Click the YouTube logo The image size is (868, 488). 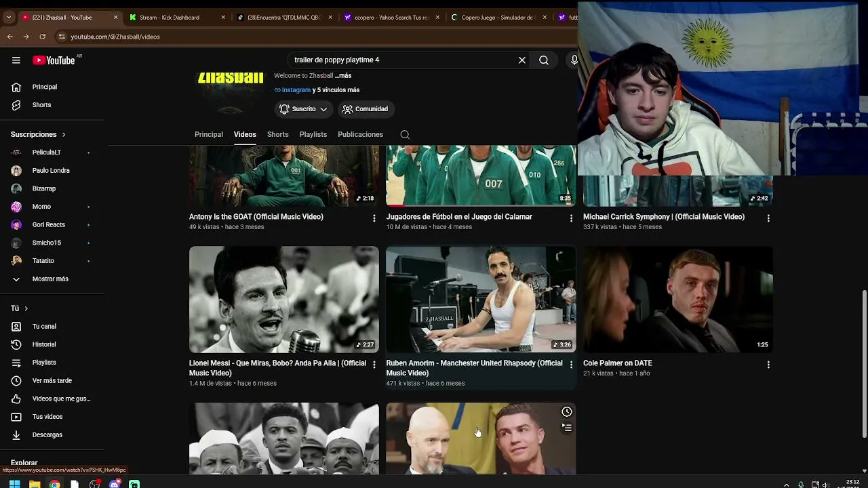coord(54,60)
